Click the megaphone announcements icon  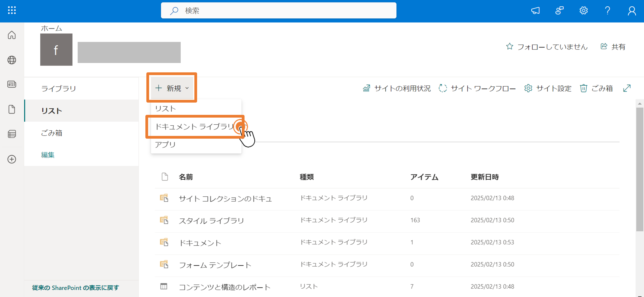point(535,11)
